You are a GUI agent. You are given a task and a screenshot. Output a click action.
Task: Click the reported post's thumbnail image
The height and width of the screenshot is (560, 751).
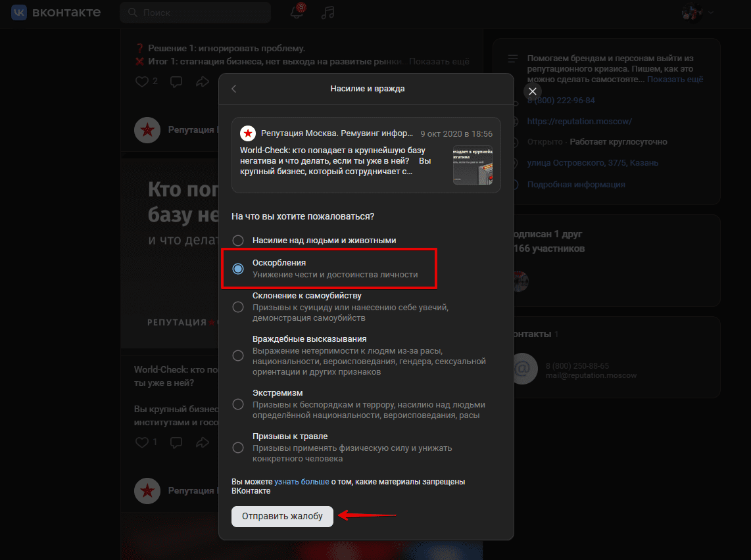tap(473, 165)
